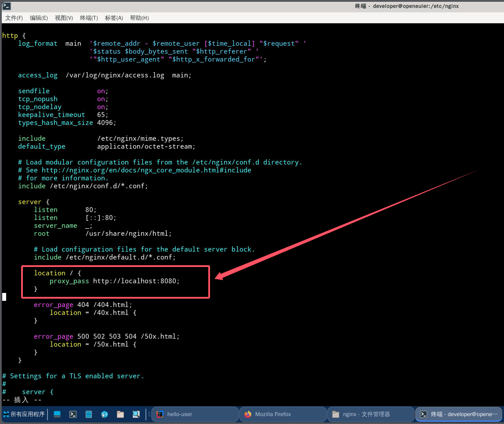Place cursor on 'proxy_pass http://localhost:8080;' line

114,281
